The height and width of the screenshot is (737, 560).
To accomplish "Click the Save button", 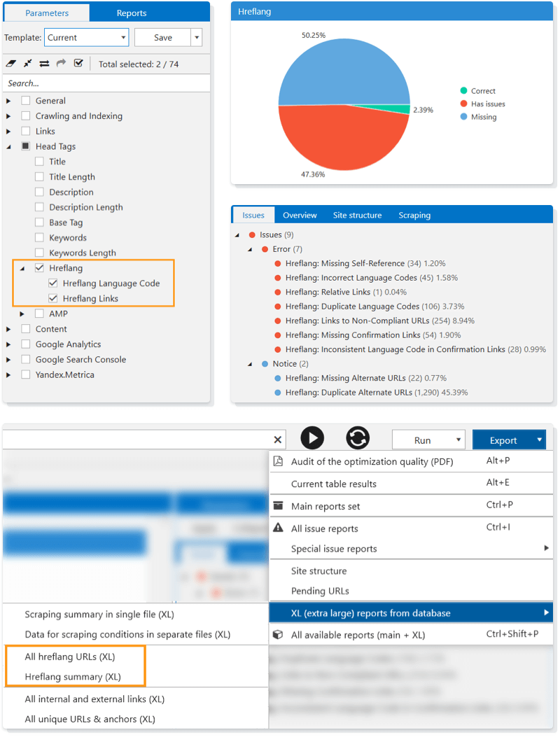I will tap(162, 38).
